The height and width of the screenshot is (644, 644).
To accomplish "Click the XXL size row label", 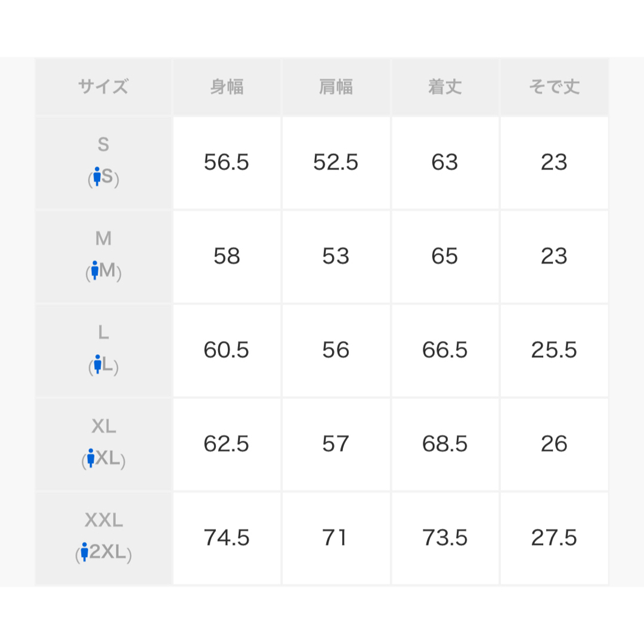I will [x=104, y=538].
